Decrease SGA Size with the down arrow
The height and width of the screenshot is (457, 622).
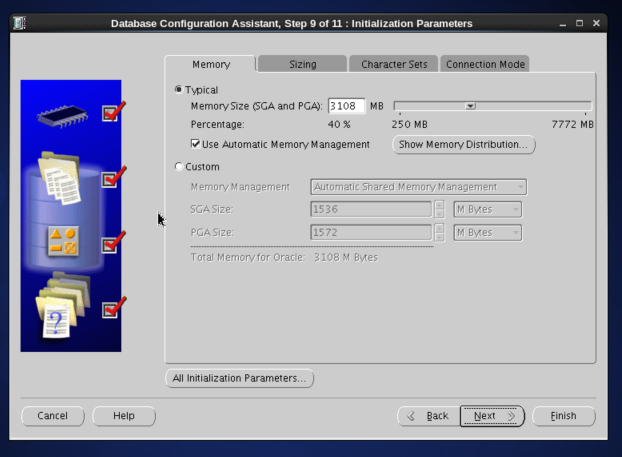[439, 214]
